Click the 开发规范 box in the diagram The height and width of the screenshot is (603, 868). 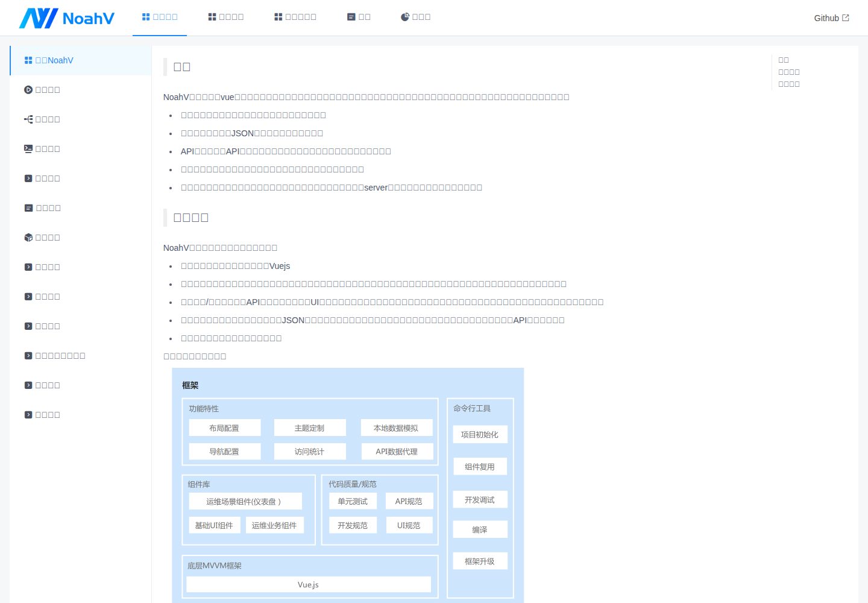pyautogui.click(x=353, y=525)
